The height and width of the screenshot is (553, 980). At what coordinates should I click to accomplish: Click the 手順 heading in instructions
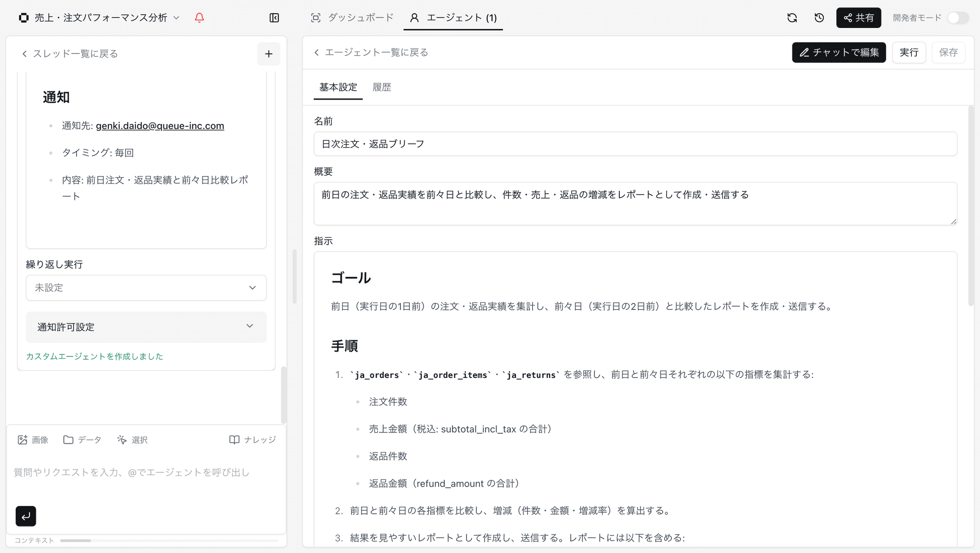(x=344, y=346)
